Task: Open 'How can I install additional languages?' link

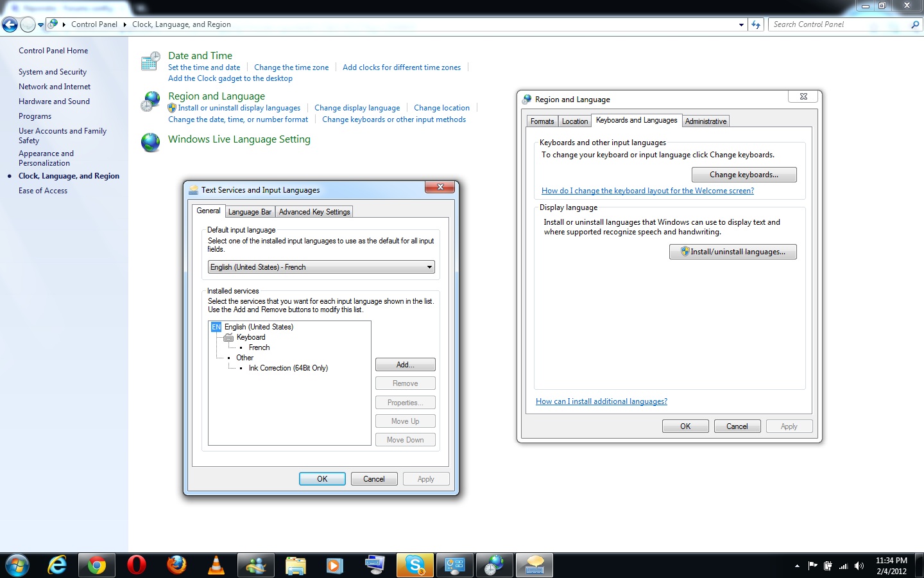Action: pyautogui.click(x=601, y=401)
